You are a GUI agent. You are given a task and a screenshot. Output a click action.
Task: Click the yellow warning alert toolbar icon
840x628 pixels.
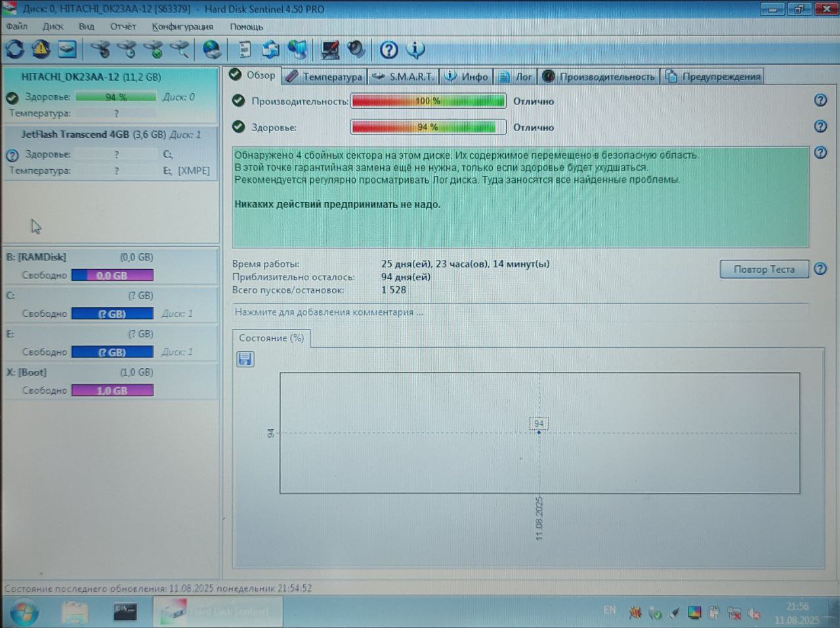pos(41,49)
